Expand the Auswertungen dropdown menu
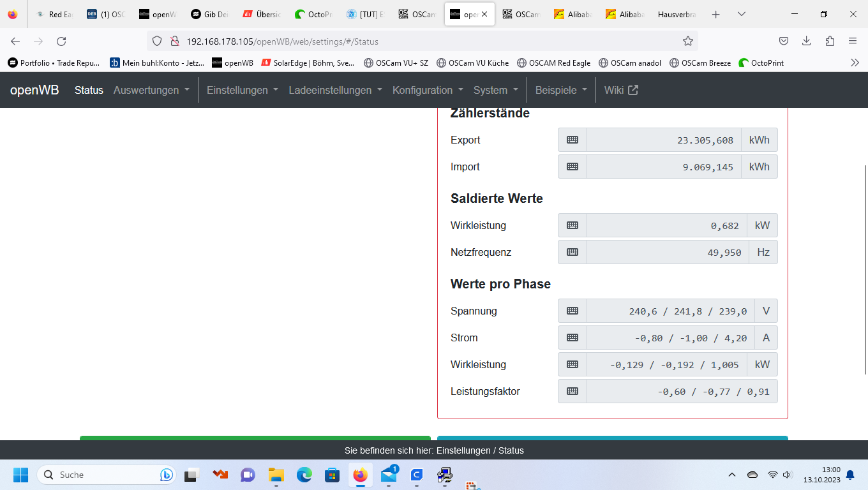This screenshot has width=868, height=490. point(152,90)
